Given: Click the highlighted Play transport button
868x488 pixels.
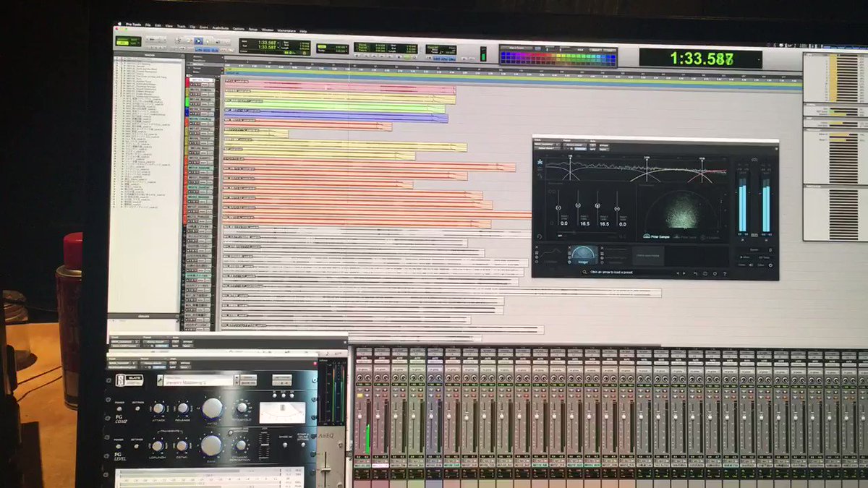Looking at the screenshot, I should [x=198, y=40].
